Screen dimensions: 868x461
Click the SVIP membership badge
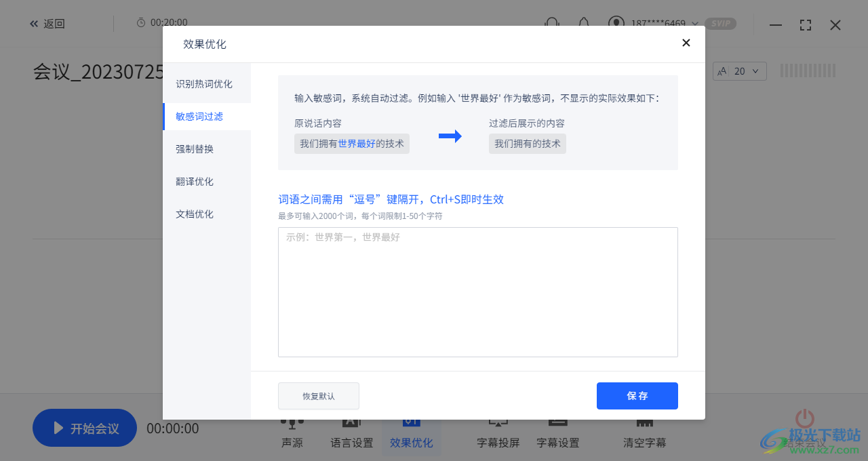click(x=721, y=24)
